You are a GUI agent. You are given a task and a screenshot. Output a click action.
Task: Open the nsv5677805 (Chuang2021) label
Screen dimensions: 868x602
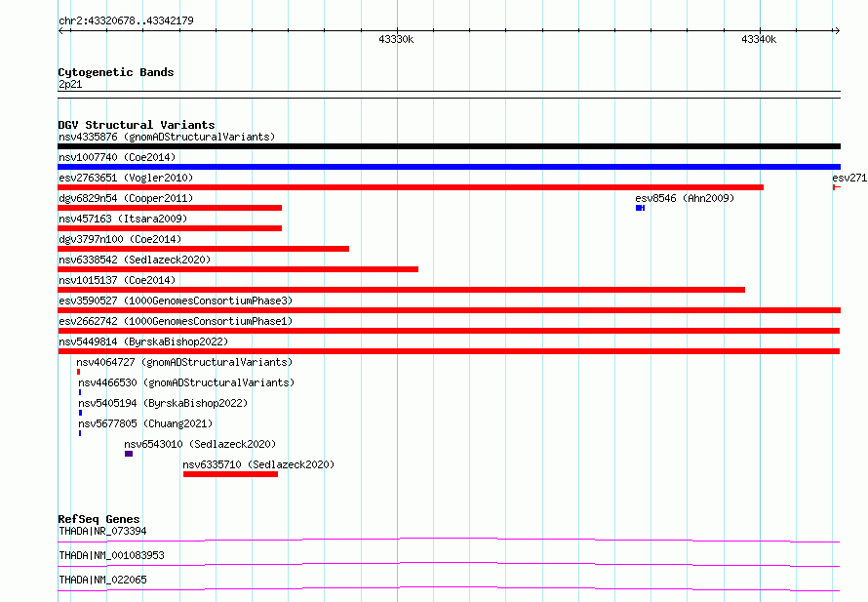[x=145, y=423]
